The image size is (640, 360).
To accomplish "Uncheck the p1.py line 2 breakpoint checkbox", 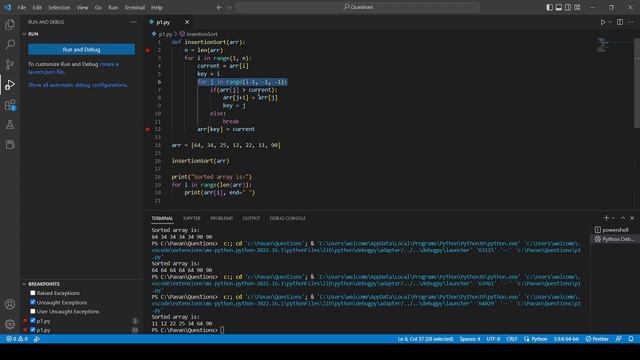I will [33, 321].
